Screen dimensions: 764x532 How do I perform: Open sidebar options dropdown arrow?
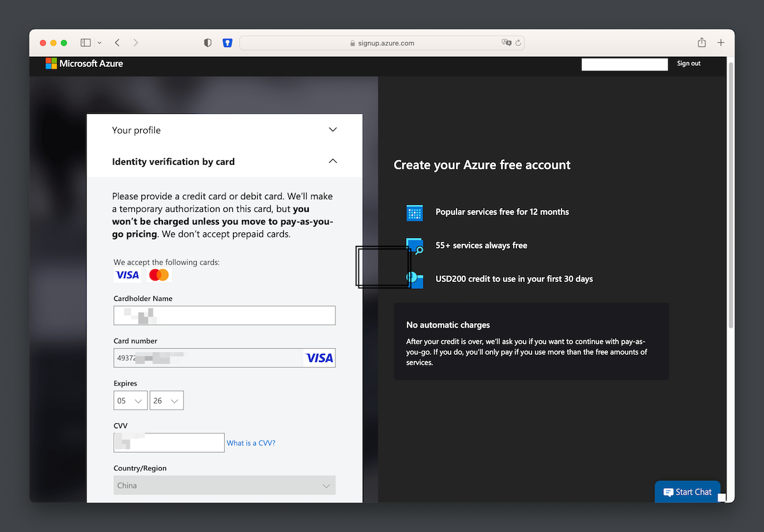click(99, 43)
